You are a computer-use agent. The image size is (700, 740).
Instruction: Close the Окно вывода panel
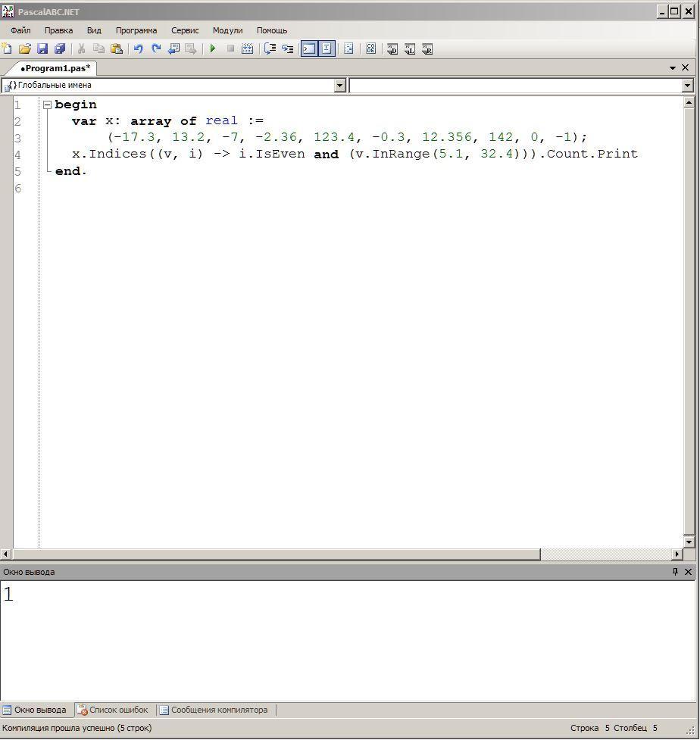point(688,572)
